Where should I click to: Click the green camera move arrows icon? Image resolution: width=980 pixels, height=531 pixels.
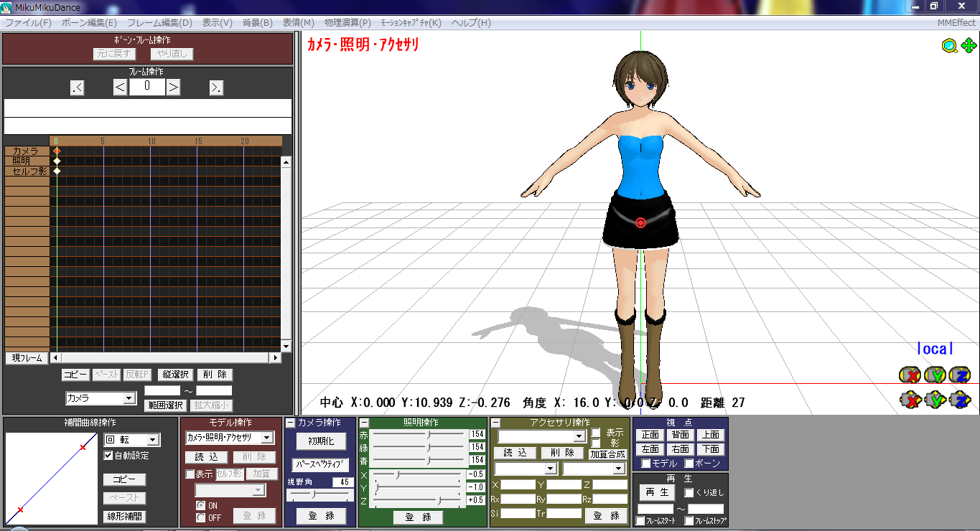click(x=969, y=46)
